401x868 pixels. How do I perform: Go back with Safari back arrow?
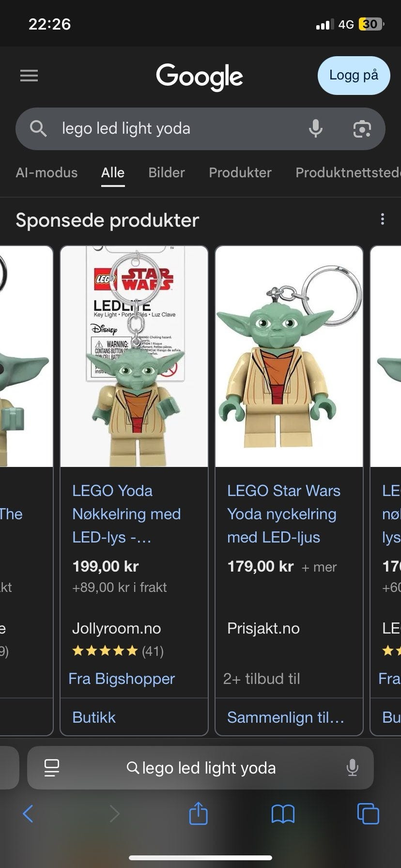tap(28, 814)
